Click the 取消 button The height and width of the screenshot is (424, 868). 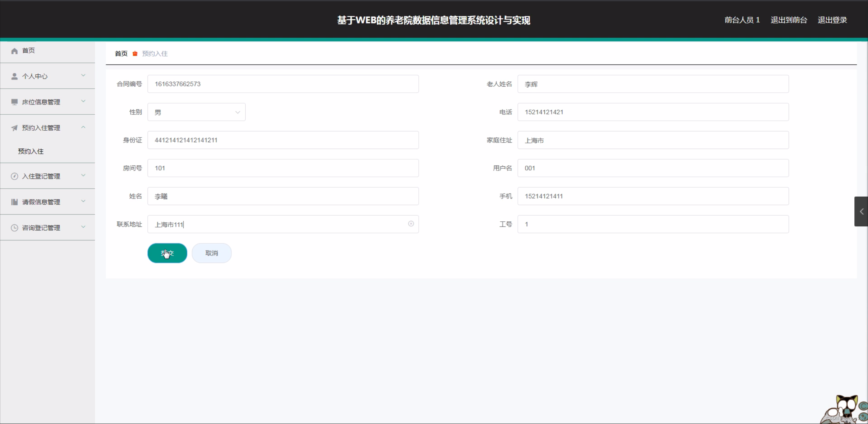click(211, 253)
